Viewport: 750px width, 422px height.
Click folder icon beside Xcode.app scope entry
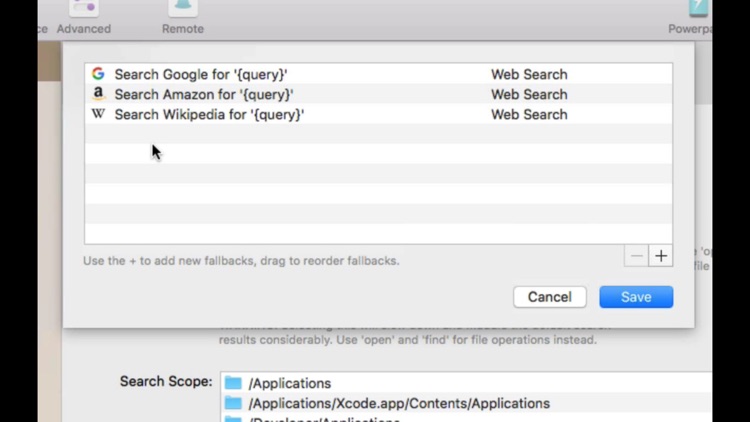[x=233, y=403]
